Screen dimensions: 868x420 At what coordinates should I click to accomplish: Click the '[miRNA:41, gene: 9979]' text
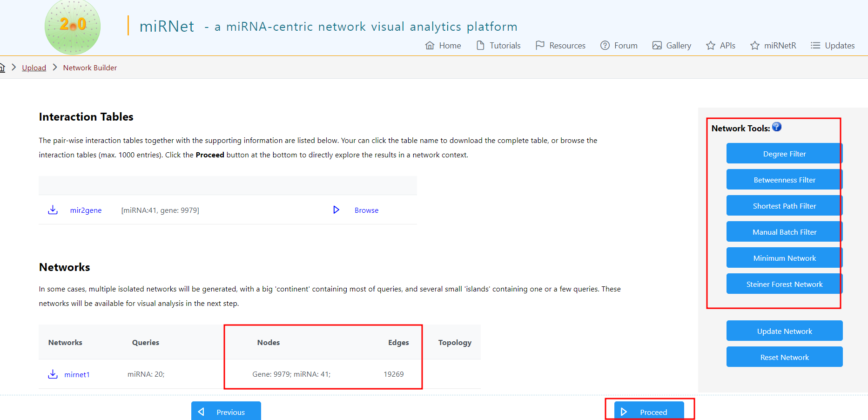point(160,210)
